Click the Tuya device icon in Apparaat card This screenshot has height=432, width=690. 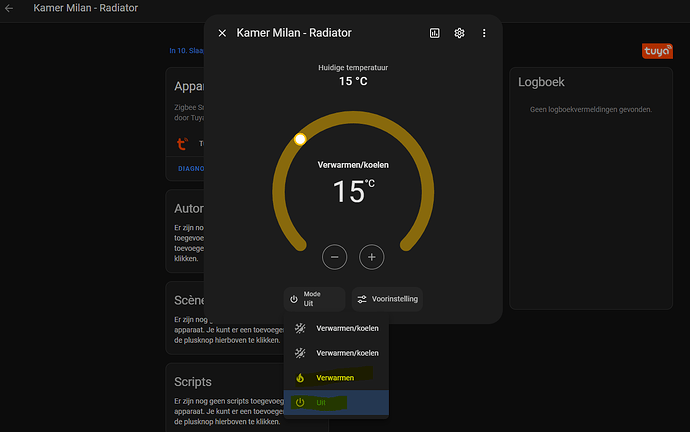pyautogui.click(x=182, y=143)
